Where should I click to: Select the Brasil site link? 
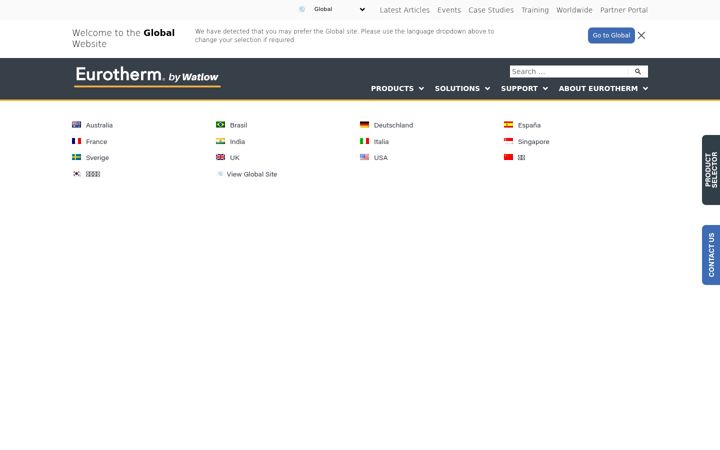[238, 125]
